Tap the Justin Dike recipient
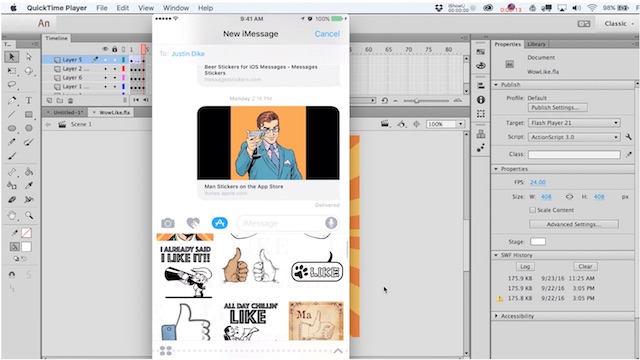Image resolution: width=640 pixels, height=360 pixels. coord(188,54)
